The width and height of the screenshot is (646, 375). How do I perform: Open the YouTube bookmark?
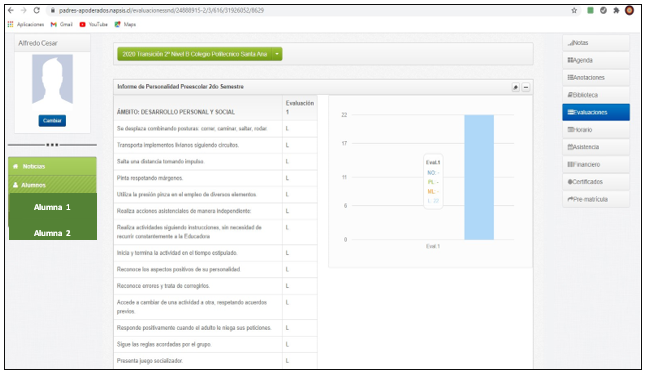94,24
